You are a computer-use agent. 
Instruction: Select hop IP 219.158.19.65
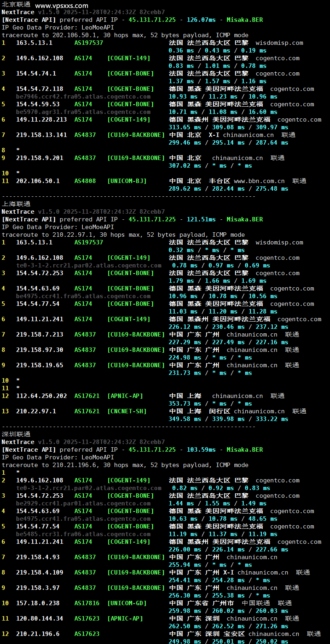40,365
